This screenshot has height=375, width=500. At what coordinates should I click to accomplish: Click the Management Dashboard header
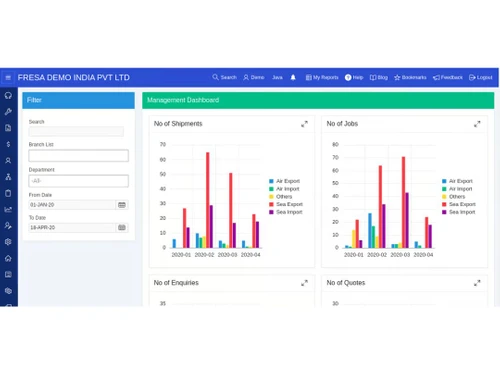[318, 100]
